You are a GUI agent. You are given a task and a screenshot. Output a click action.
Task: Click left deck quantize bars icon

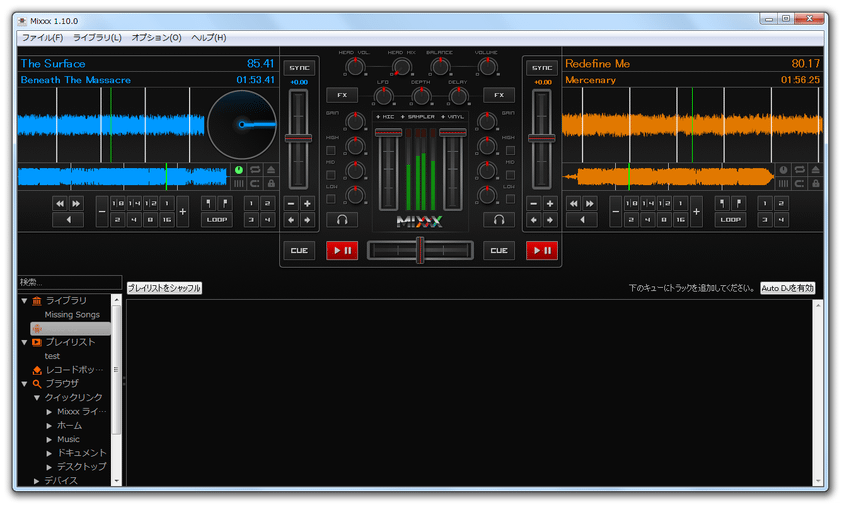[x=239, y=184]
